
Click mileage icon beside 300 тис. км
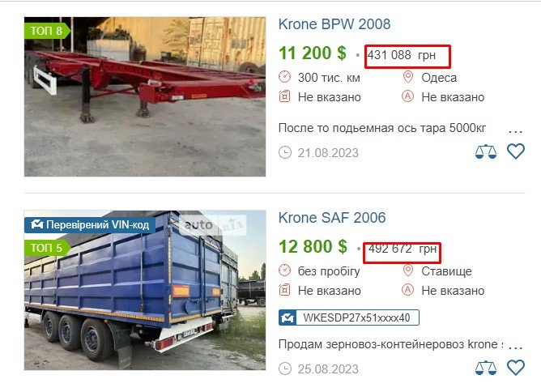click(284, 77)
